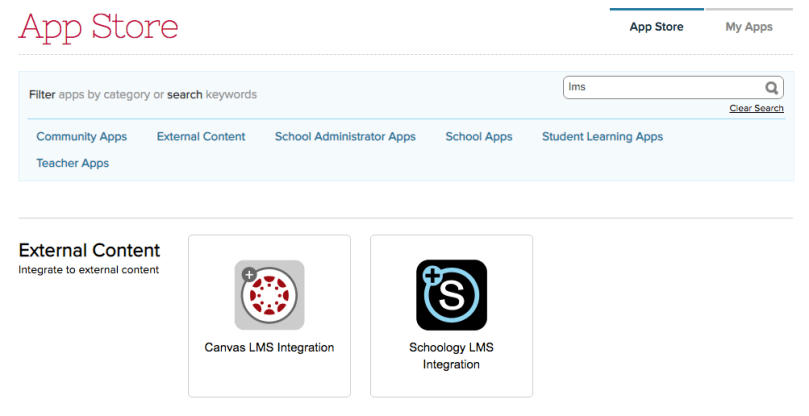Focus the search keywords field containing lms
The height and width of the screenshot is (416, 809).
click(x=673, y=88)
